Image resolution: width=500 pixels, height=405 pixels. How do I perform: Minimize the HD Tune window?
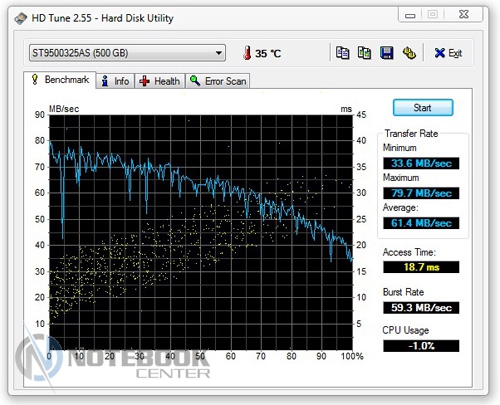pyautogui.click(x=410, y=15)
